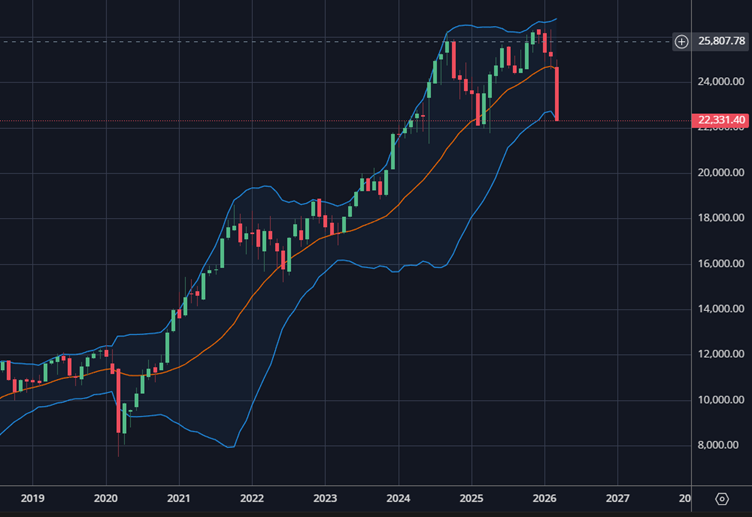Open chart settings hexagon gear icon
This screenshot has height=517, width=752.
click(722, 498)
